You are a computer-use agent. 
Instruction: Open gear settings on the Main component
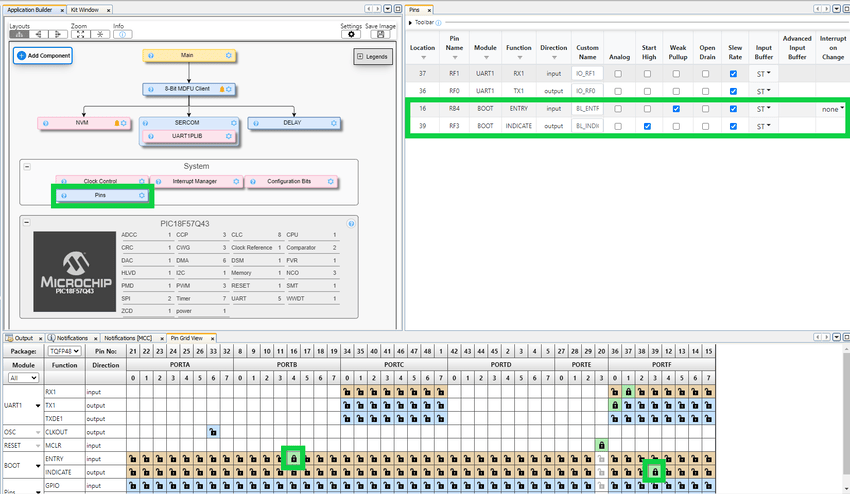229,55
